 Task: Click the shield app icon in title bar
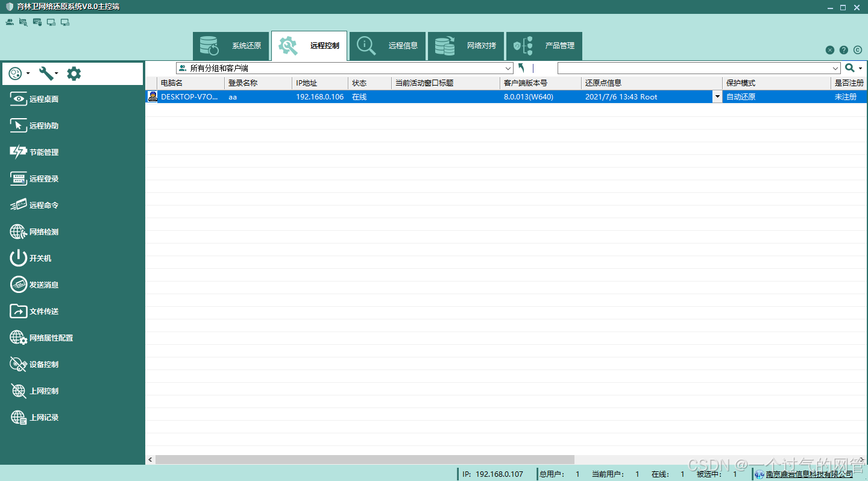coord(9,7)
